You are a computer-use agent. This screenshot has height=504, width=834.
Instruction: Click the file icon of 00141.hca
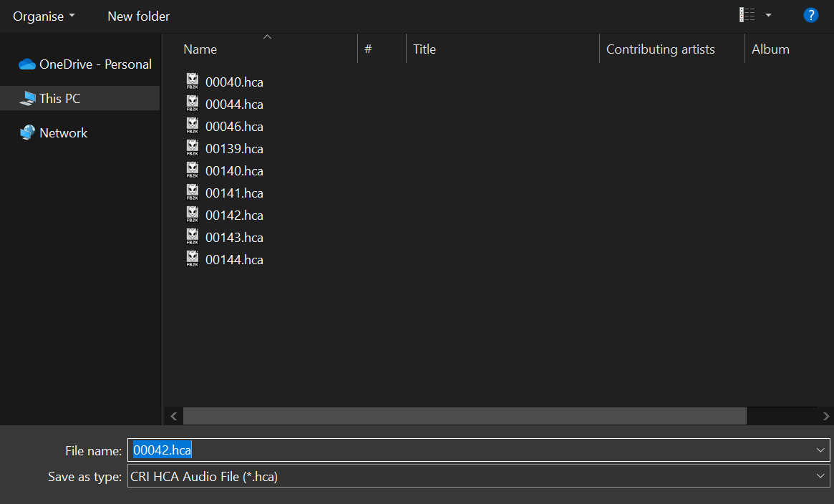coord(192,193)
